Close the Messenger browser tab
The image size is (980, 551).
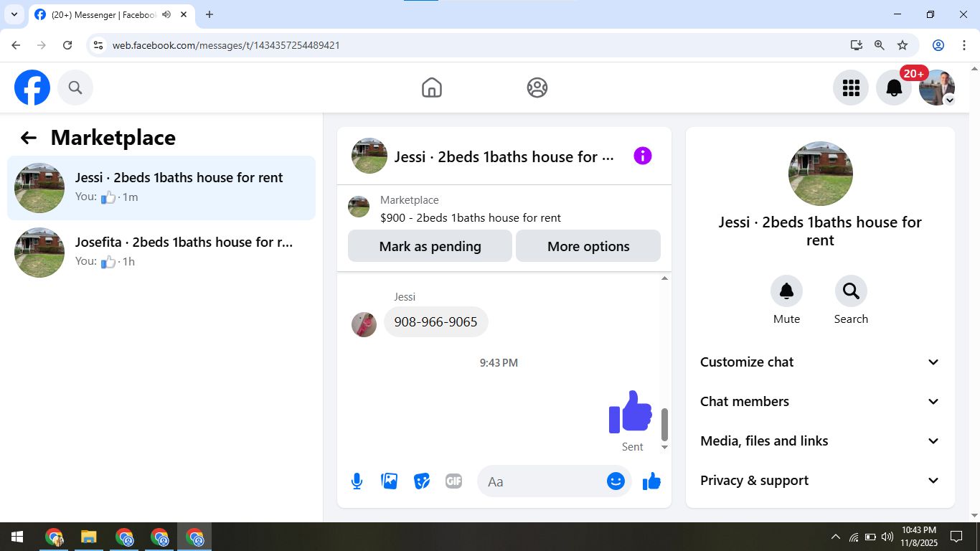pyautogui.click(x=184, y=14)
